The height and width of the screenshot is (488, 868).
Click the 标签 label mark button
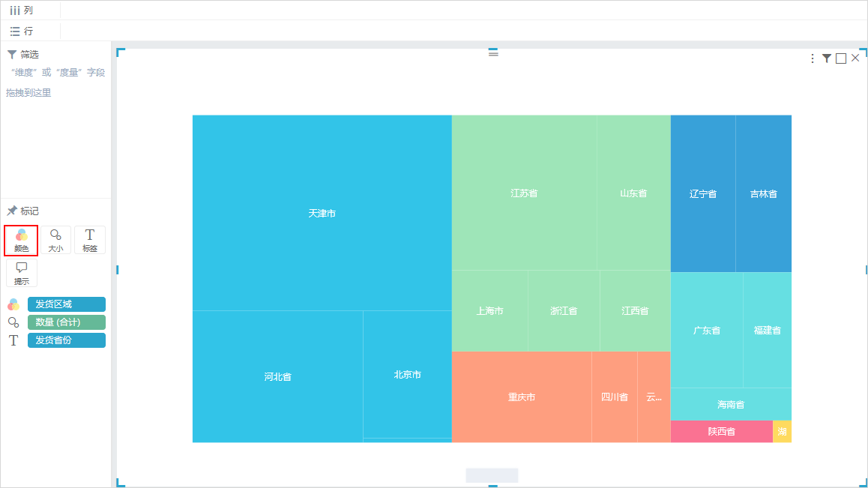pyautogui.click(x=90, y=241)
